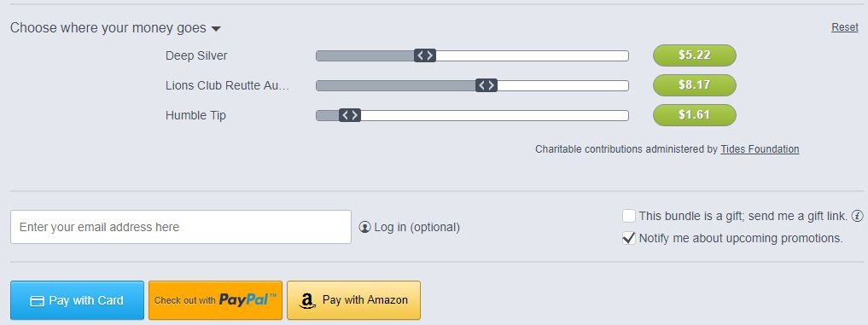The width and height of the screenshot is (868, 325).
Task: Open the Tides Foundation link
Action: [760, 149]
